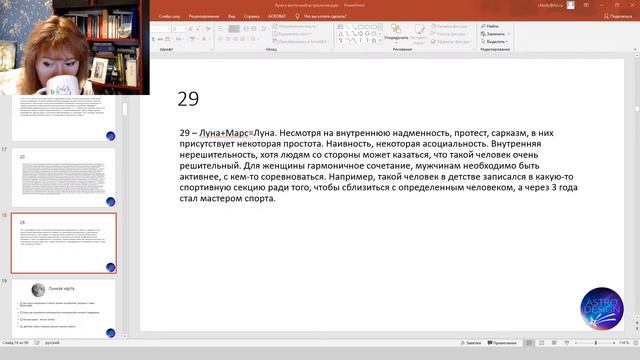The width and height of the screenshot is (640, 360).
Task: Click the slide title '29'
Action: [188, 99]
